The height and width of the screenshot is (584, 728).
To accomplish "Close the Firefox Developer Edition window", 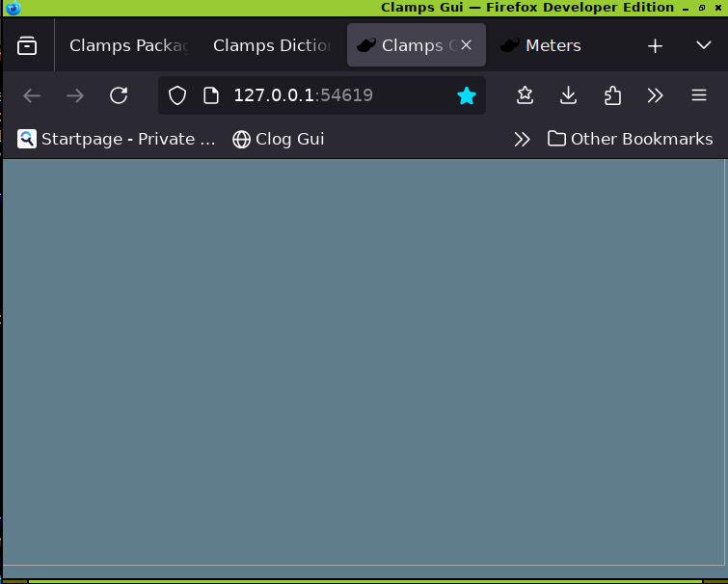I will tap(718, 8).
